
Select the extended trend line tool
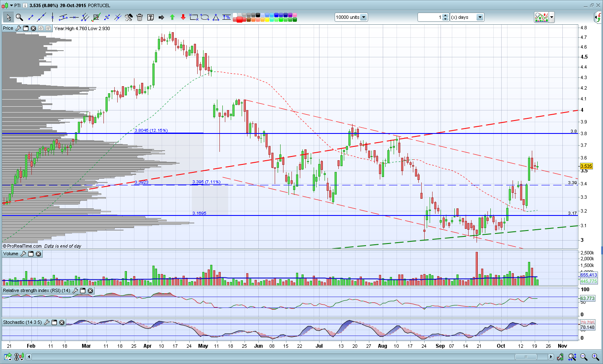(x=41, y=17)
